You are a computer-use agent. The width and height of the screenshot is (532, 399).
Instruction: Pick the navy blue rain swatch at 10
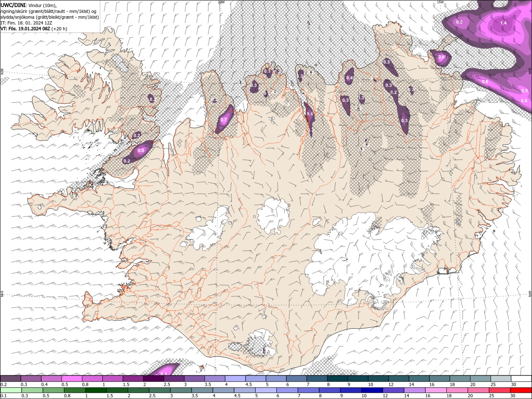372,390
